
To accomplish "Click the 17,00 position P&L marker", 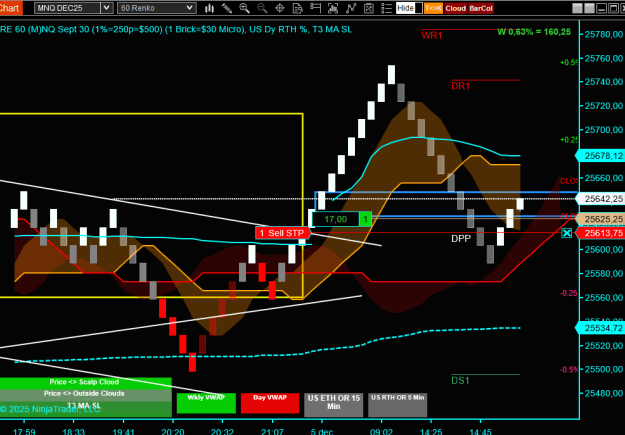I will pyautogui.click(x=336, y=219).
